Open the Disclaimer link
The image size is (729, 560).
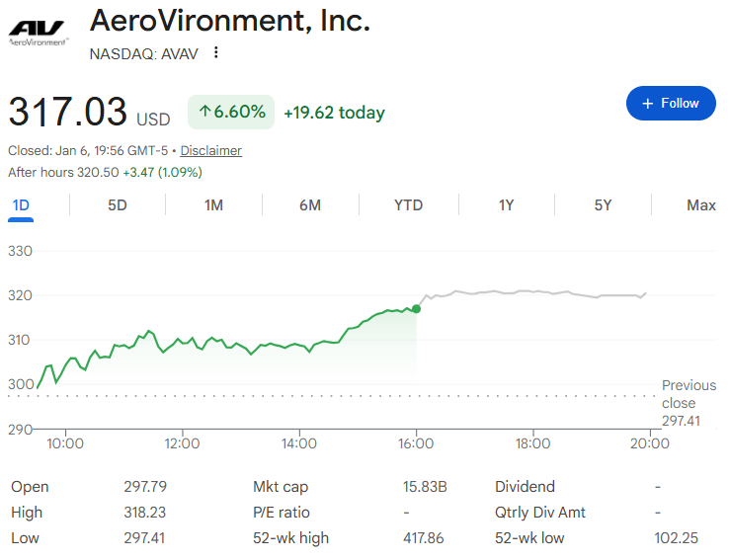[x=210, y=150]
